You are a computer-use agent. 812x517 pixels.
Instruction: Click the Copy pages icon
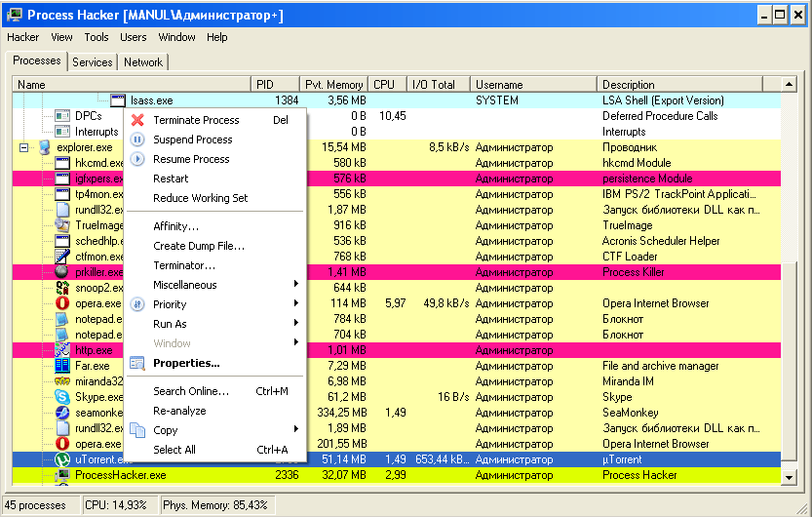click(x=137, y=430)
